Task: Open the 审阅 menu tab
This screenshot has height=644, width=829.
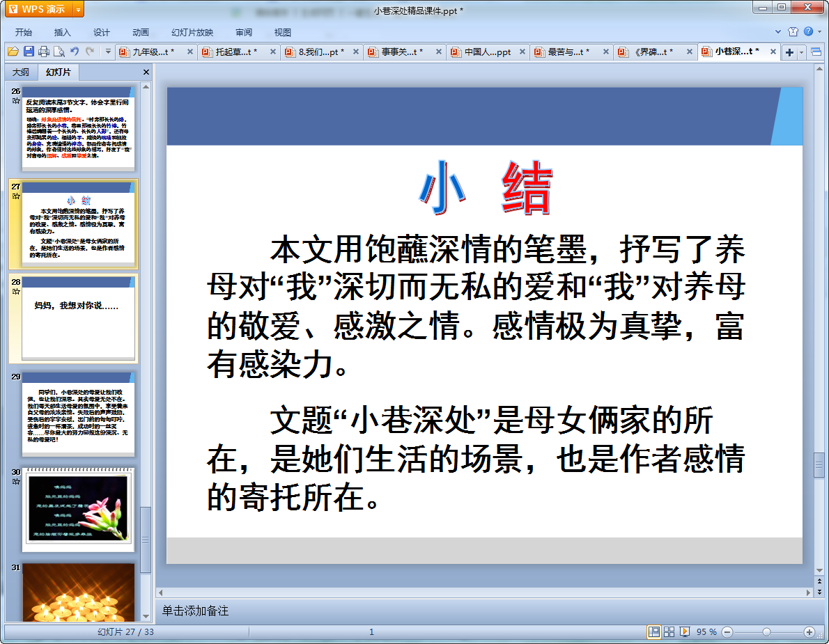Action: point(244,32)
